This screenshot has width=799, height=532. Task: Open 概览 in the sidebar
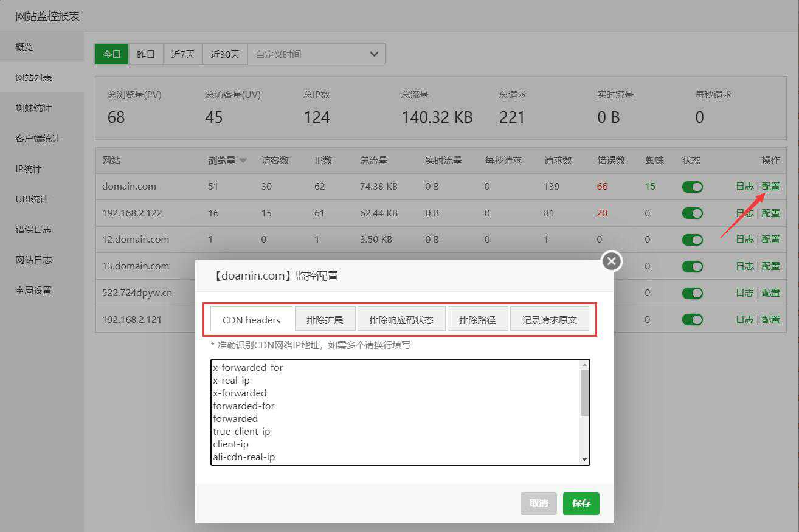pyautogui.click(x=42, y=47)
